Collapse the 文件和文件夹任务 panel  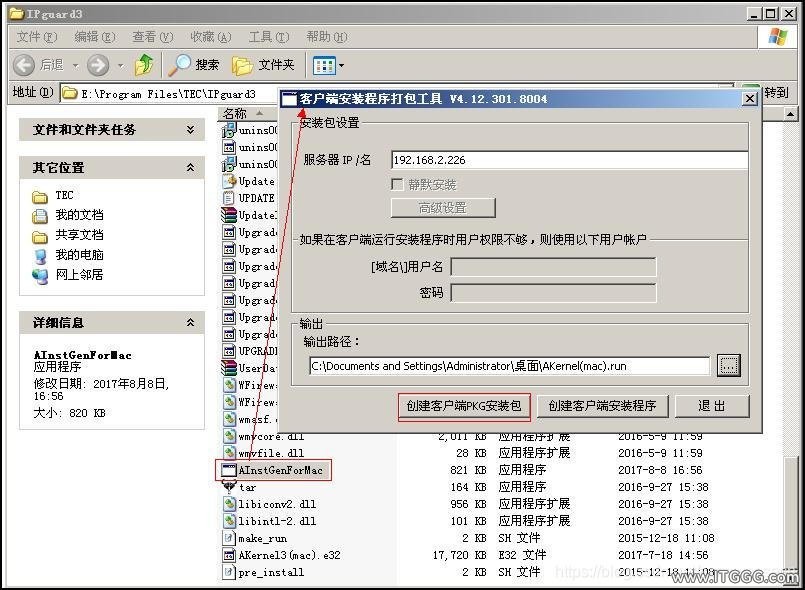click(190, 129)
